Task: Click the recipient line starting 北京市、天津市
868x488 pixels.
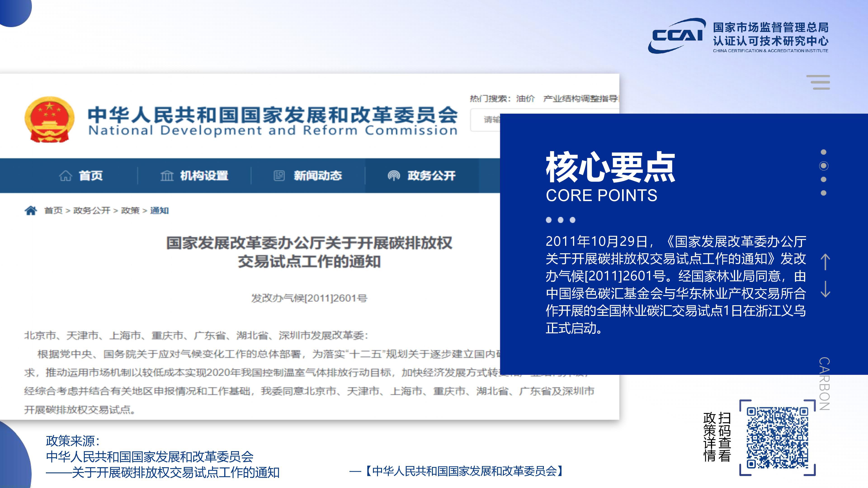Action: [196, 335]
